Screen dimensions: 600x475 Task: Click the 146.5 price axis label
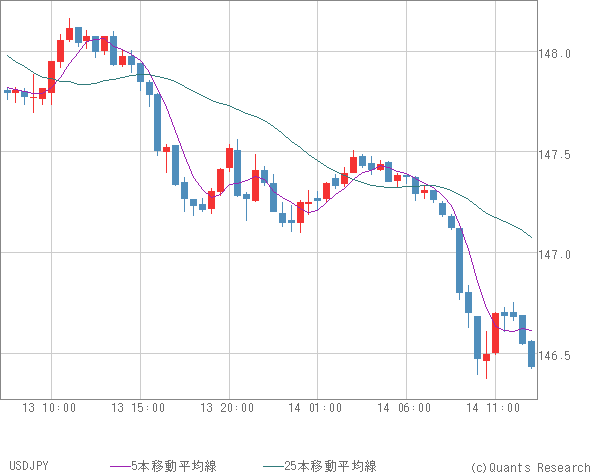point(554,356)
